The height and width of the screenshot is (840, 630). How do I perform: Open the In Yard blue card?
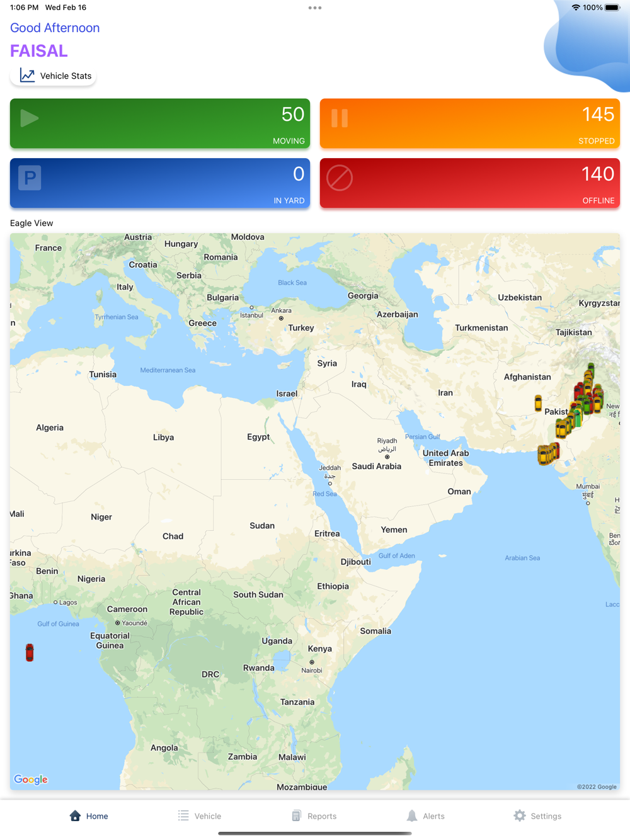[x=160, y=183]
